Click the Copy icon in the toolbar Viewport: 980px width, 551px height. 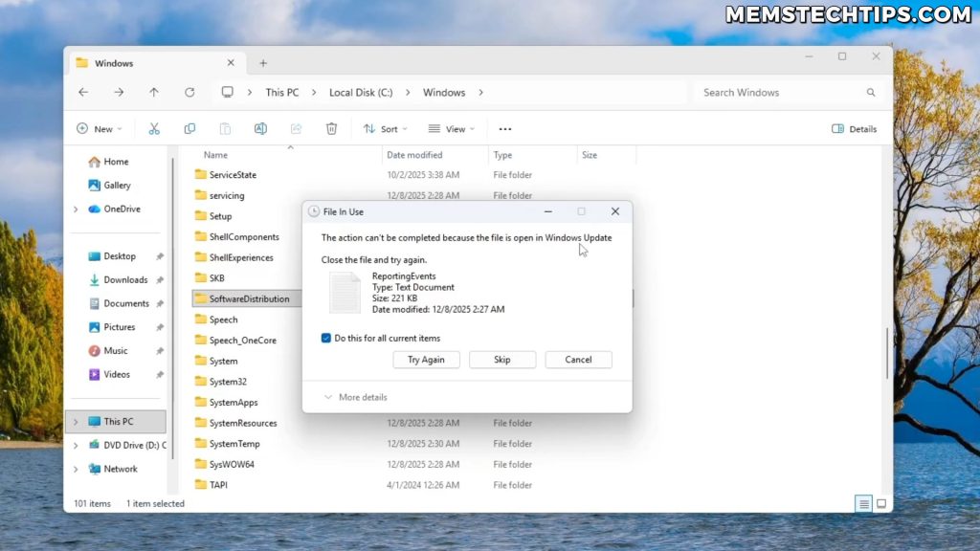[189, 128]
